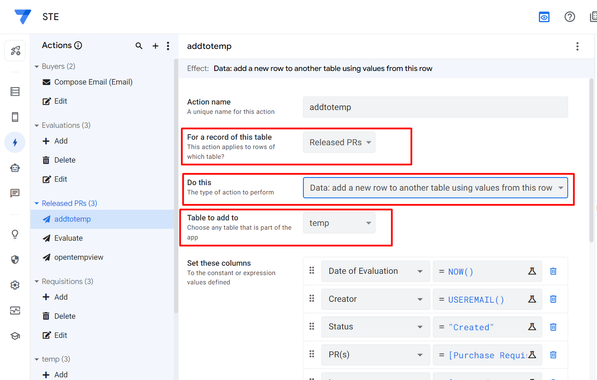The width and height of the screenshot is (597, 380).
Task: Open addtotemp action more options menu
Action: [577, 46]
